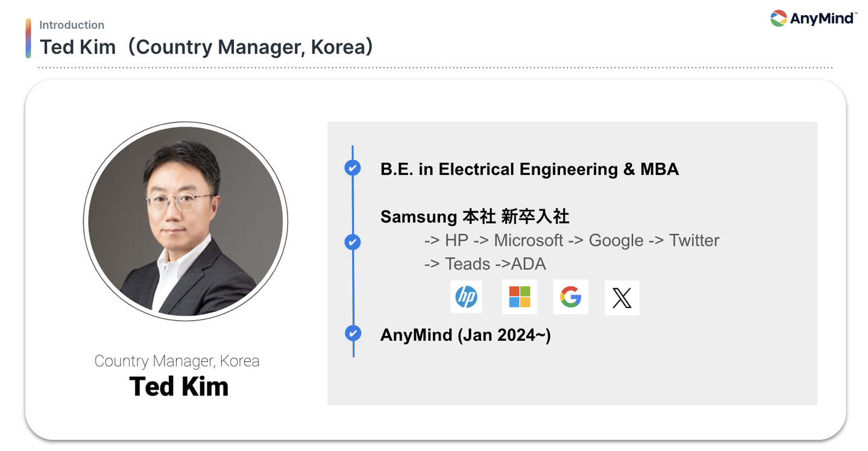Click Ted Kim's circular profile photo
Image resolution: width=868 pixels, height=451 pixels.
(185, 221)
